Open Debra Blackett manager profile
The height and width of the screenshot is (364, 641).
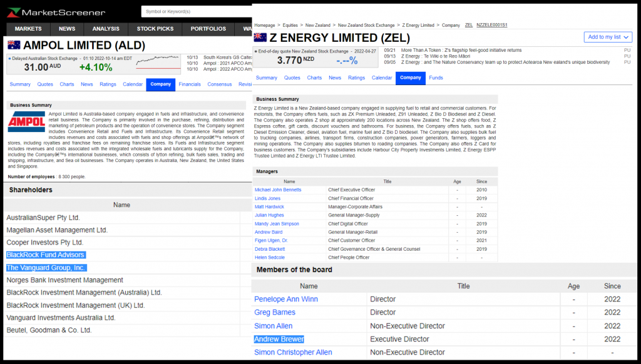coord(270,249)
